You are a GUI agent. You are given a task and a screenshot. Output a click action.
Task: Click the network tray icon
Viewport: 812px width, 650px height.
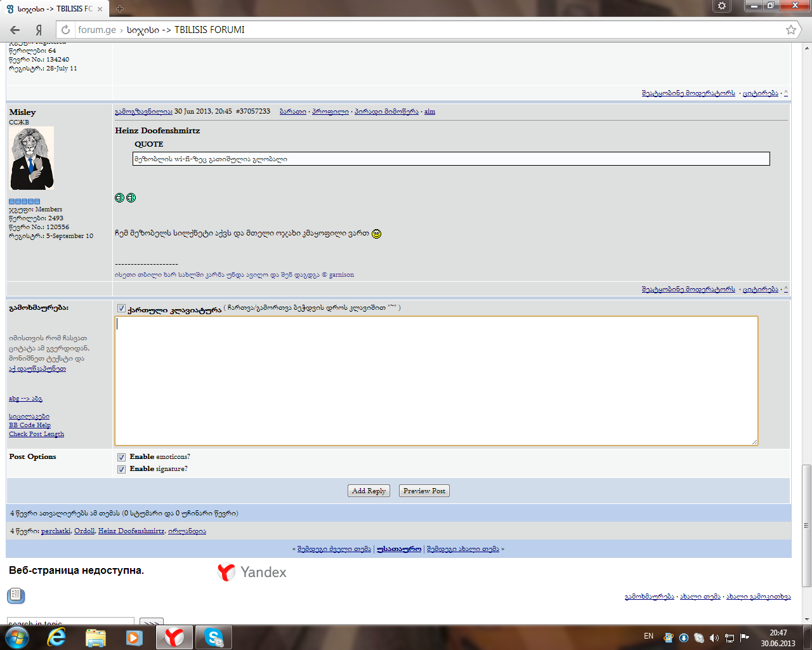(x=730, y=638)
